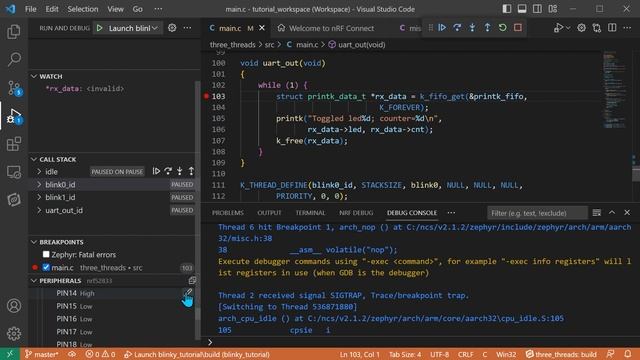Viewport: 640px width, 360px height.
Task: Click the debug console filter input
Action: point(537,213)
